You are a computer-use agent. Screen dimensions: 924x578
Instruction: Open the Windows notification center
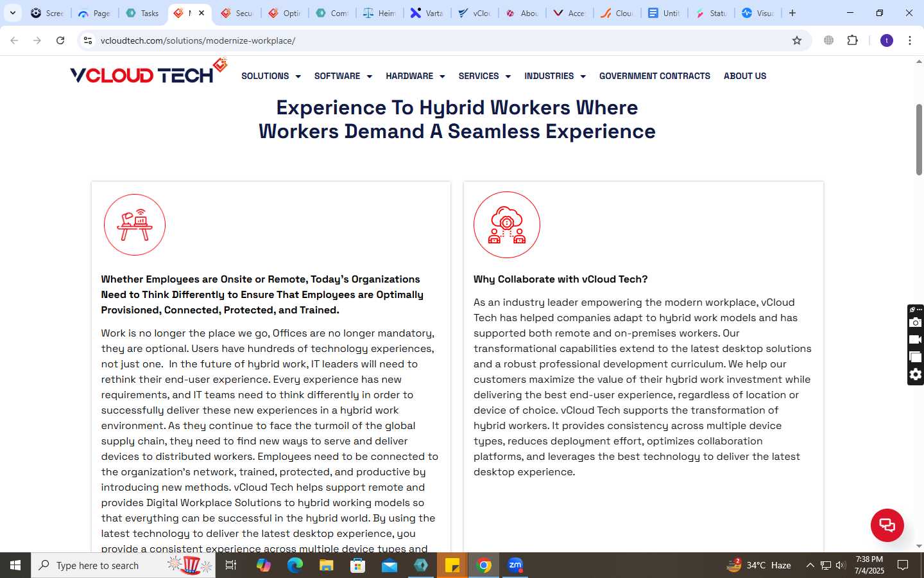tap(903, 565)
